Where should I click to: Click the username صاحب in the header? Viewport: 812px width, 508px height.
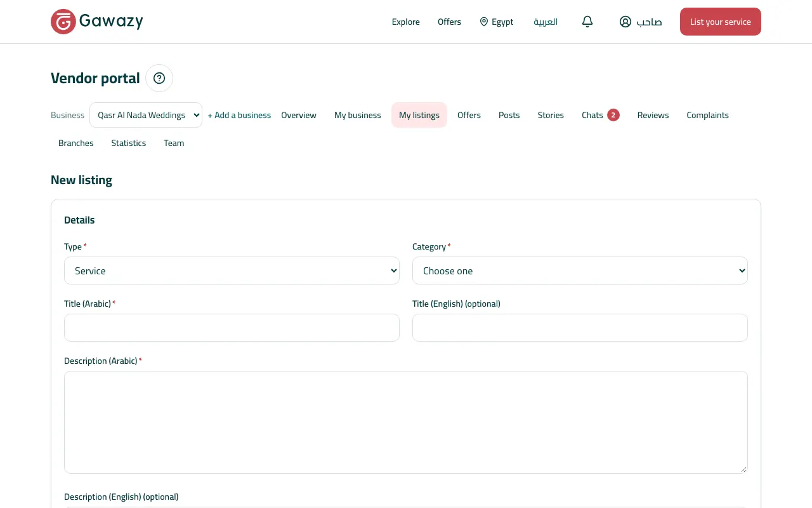pos(649,22)
